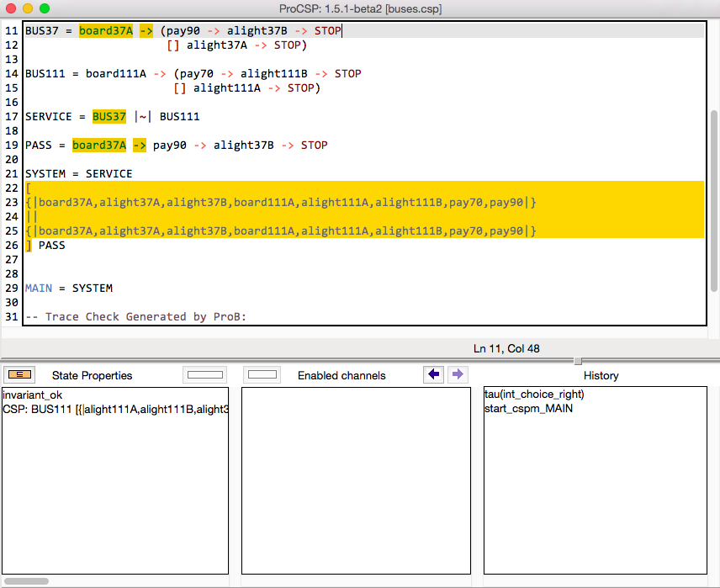Screen dimensions: 720x588
Task: Select the CSP: BUS111 state property entry
Action: (115, 409)
